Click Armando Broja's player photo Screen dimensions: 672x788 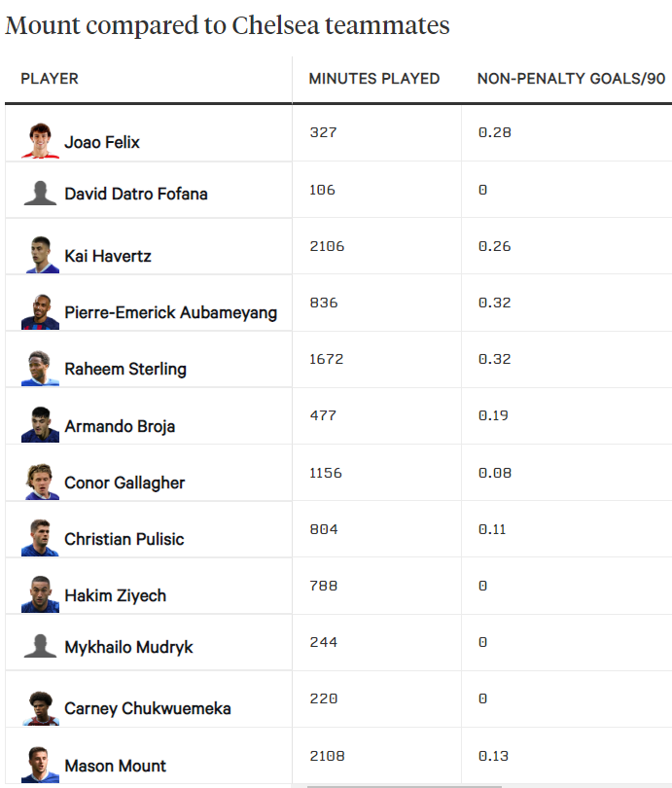(40, 424)
